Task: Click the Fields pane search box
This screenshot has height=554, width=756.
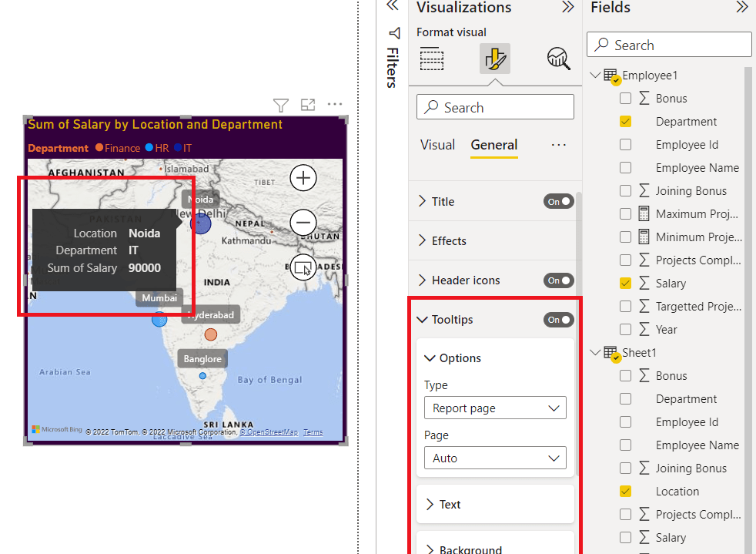Action: 669,45
